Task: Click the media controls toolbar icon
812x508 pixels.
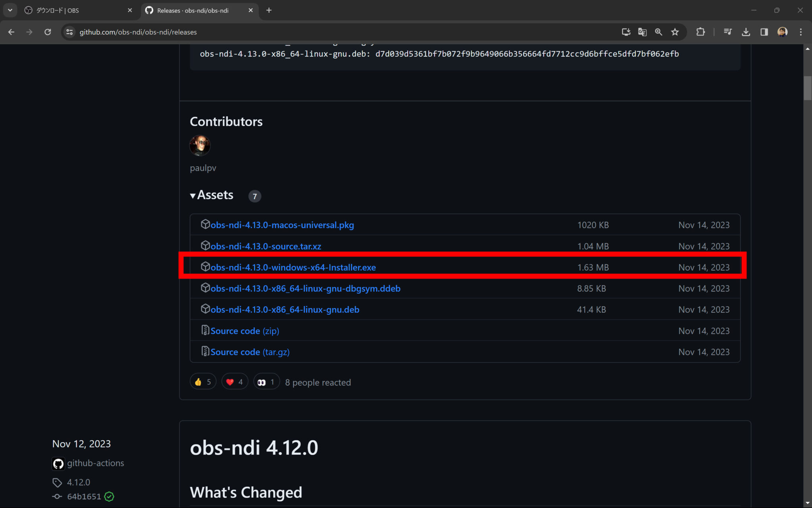Action: [728, 32]
